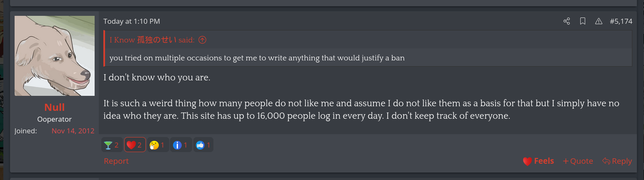Click the share post icon
Viewport: 644px width, 180px height.
tap(566, 21)
